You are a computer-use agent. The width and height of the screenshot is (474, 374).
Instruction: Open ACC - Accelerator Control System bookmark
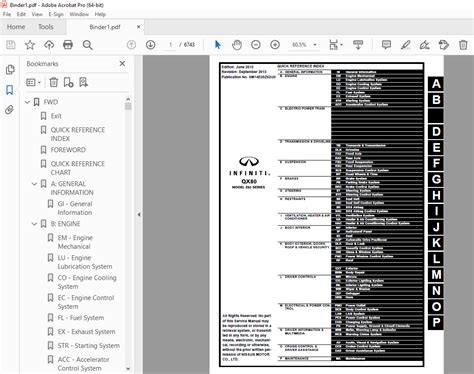[x=84, y=364]
